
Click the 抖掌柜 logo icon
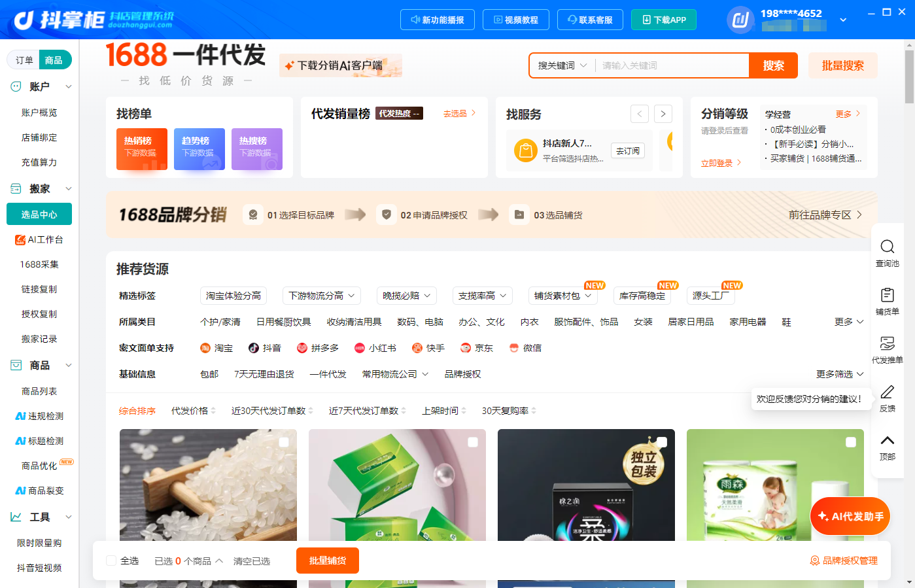point(24,20)
